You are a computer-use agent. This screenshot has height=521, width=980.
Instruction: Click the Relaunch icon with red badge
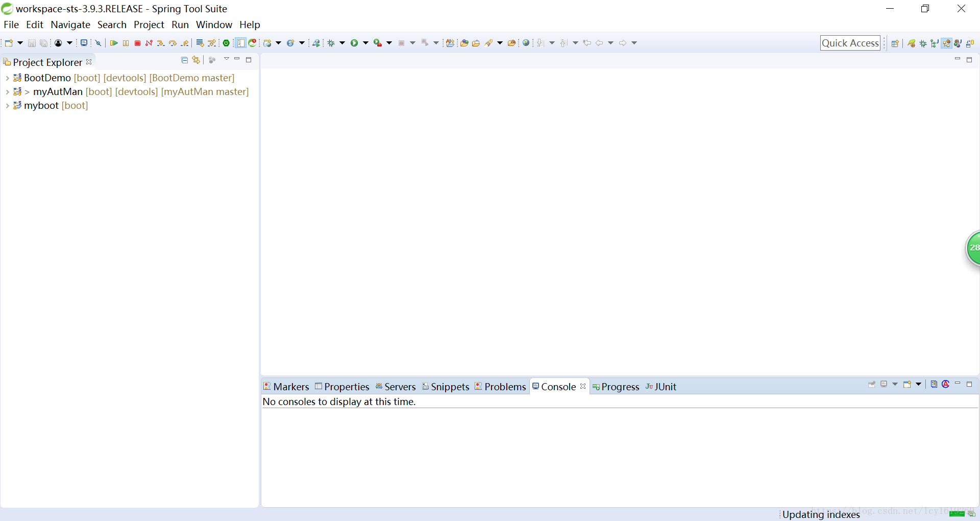[252, 43]
